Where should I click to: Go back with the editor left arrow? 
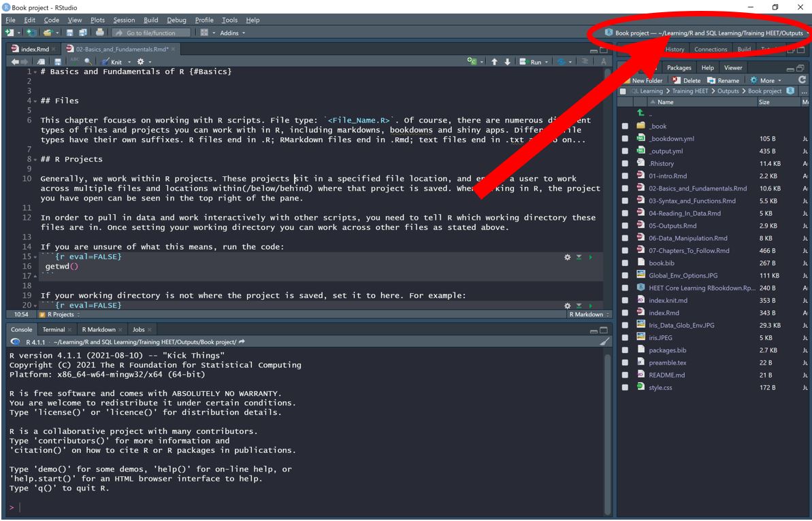coord(15,62)
